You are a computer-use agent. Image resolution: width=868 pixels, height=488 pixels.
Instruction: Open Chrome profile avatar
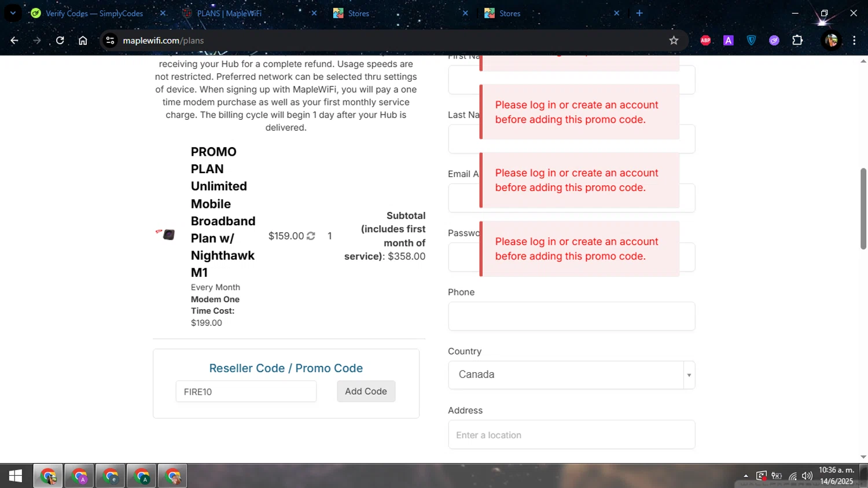pyautogui.click(x=832, y=41)
